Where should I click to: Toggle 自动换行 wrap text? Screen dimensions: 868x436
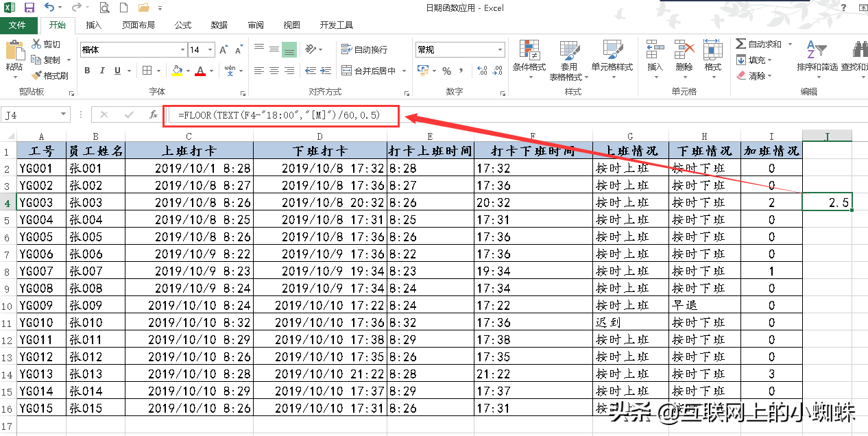[364, 49]
